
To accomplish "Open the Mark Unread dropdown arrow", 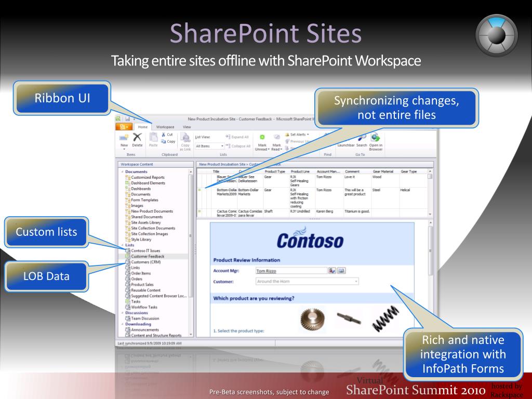I will pos(269,149).
